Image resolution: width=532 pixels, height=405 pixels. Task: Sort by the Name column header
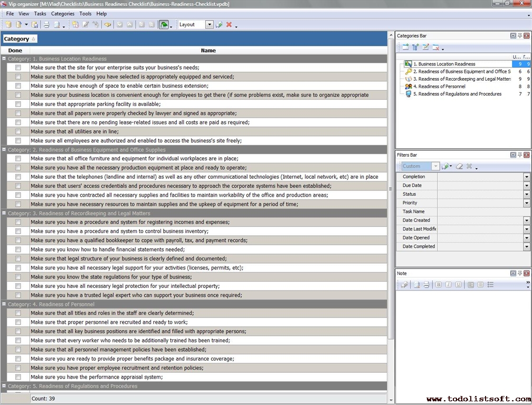click(x=208, y=51)
